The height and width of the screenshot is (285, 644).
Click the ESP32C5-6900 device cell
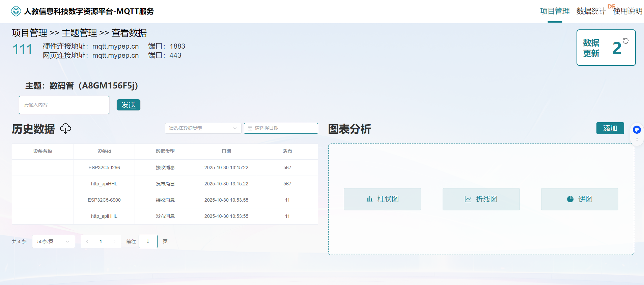click(x=104, y=200)
